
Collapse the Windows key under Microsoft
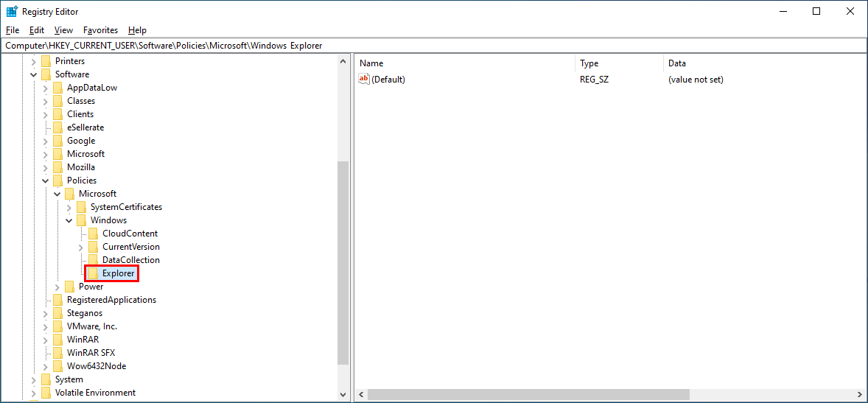point(69,220)
